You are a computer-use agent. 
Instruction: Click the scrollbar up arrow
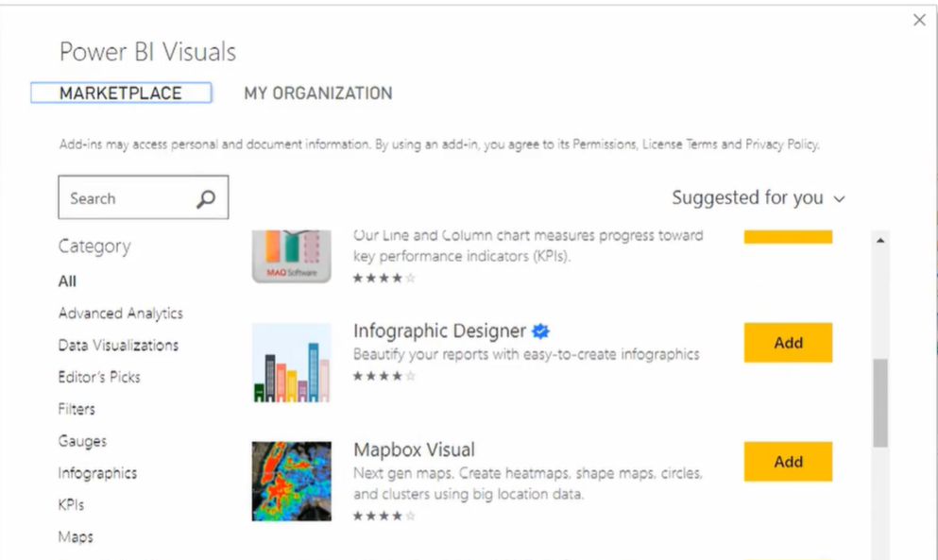(x=880, y=241)
